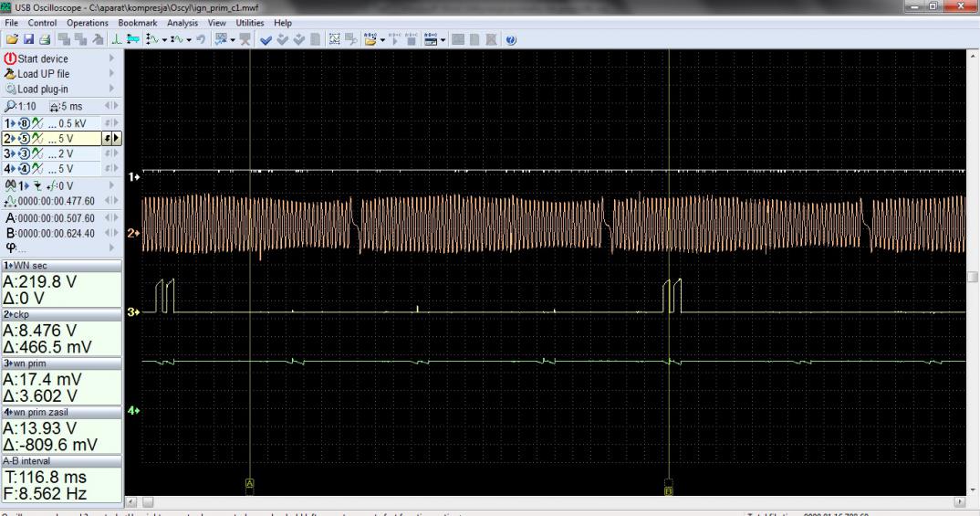This screenshot has width=980, height=516.
Task: Click the horizontal scrollbar thumb below the waveform
Action: click(148, 501)
